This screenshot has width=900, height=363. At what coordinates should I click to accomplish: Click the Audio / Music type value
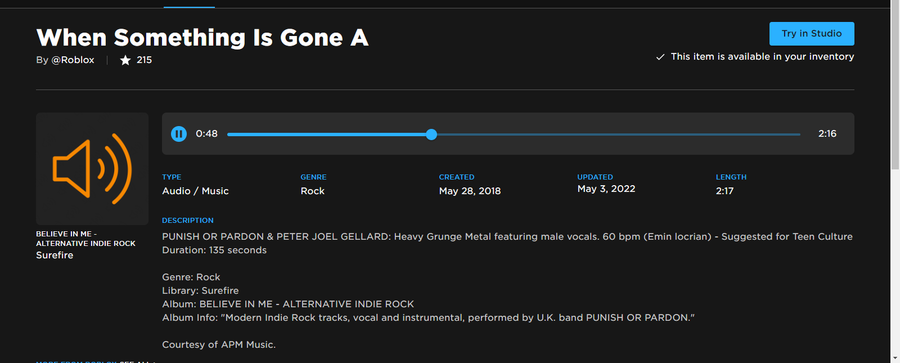coord(195,191)
